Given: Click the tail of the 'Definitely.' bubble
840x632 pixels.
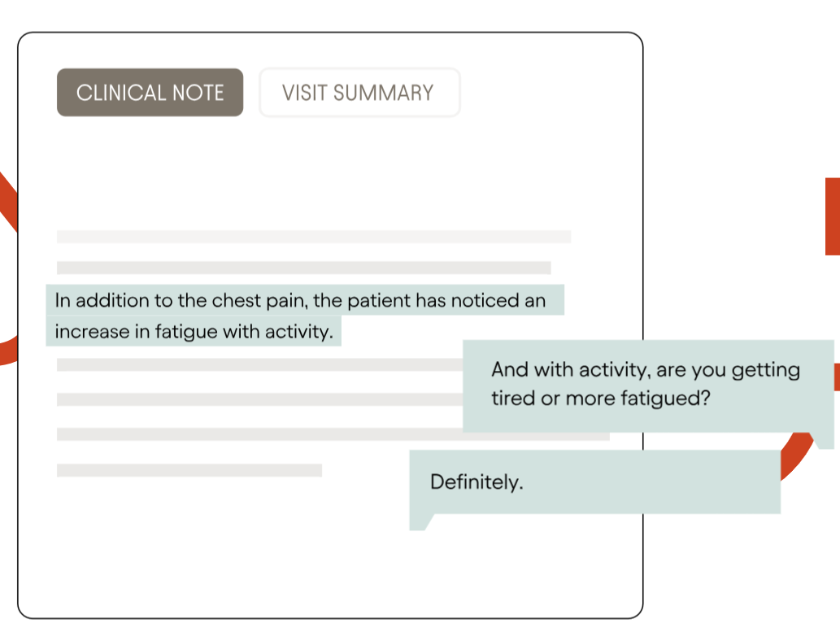Looking at the screenshot, I should tap(420, 522).
